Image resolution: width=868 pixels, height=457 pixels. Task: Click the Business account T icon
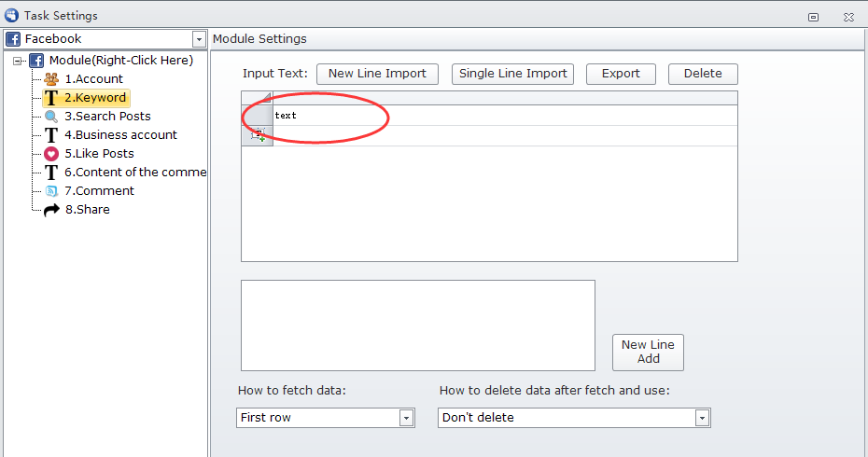(51, 135)
